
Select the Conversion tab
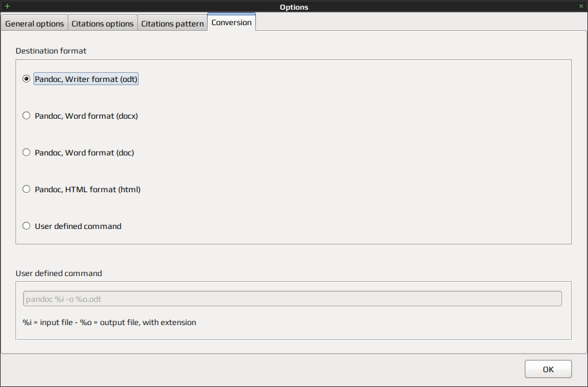point(231,22)
